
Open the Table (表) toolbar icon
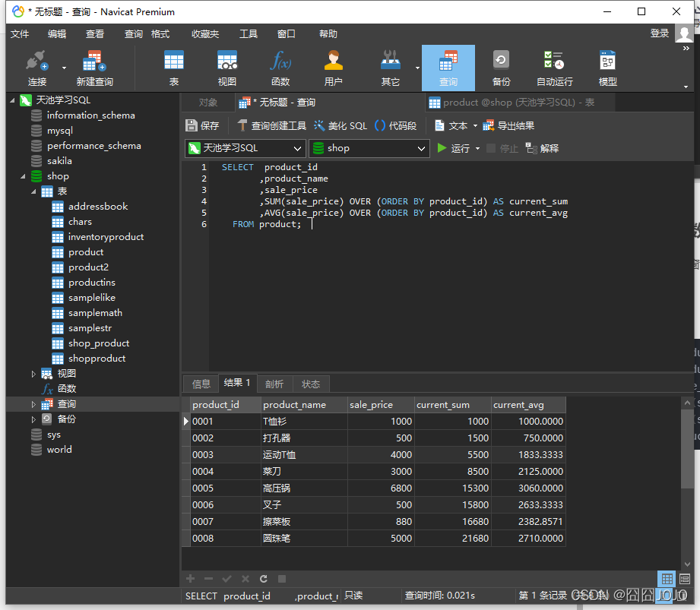coord(173,68)
